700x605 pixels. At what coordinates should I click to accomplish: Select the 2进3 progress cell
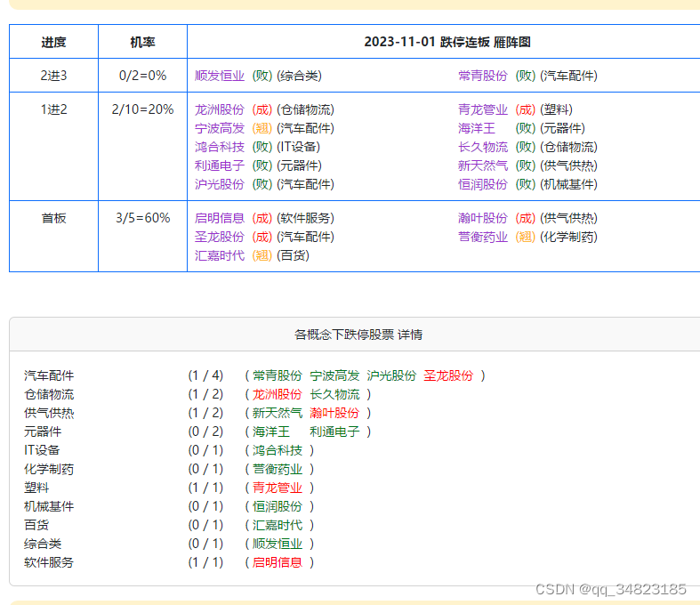(x=53, y=76)
